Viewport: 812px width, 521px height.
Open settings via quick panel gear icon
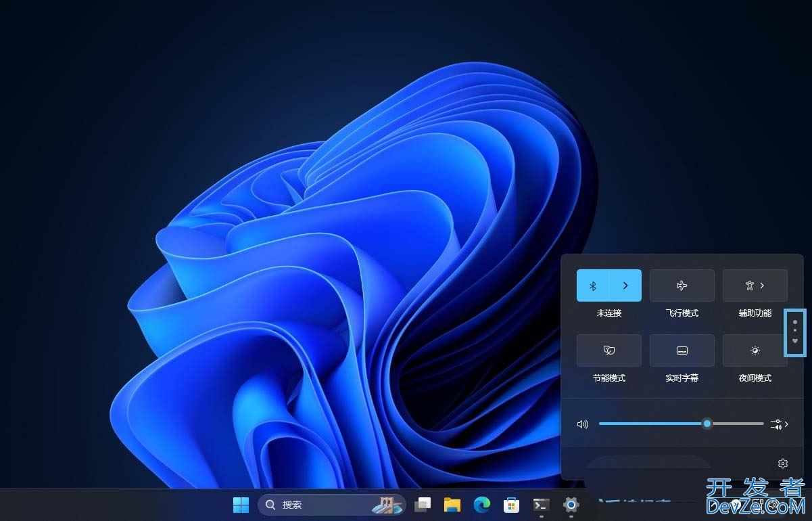783,463
